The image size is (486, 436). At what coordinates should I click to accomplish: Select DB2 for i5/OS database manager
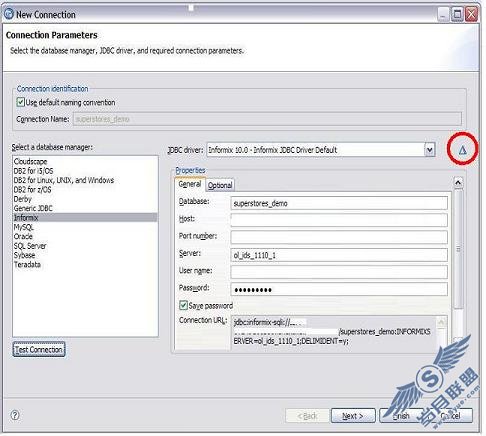85,171
